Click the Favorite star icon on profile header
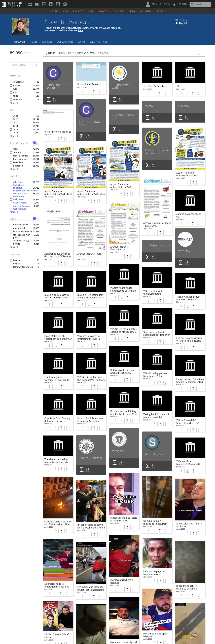Viewport: 215px width, 644px height. click(177, 20)
